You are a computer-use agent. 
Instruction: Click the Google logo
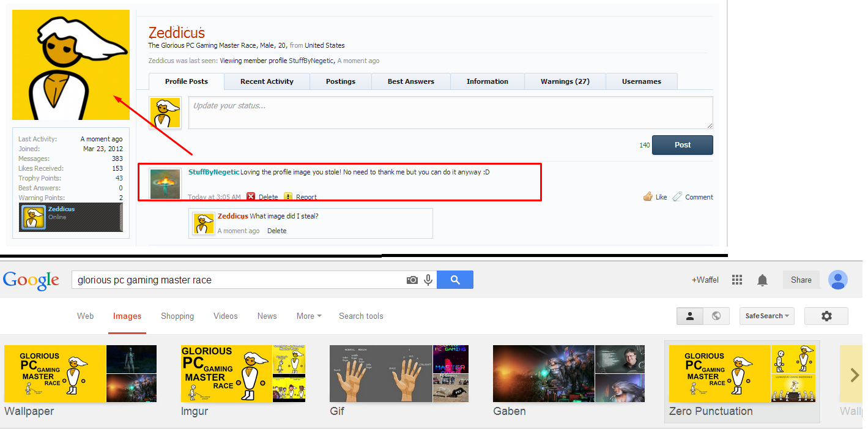[x=31, y=280]
